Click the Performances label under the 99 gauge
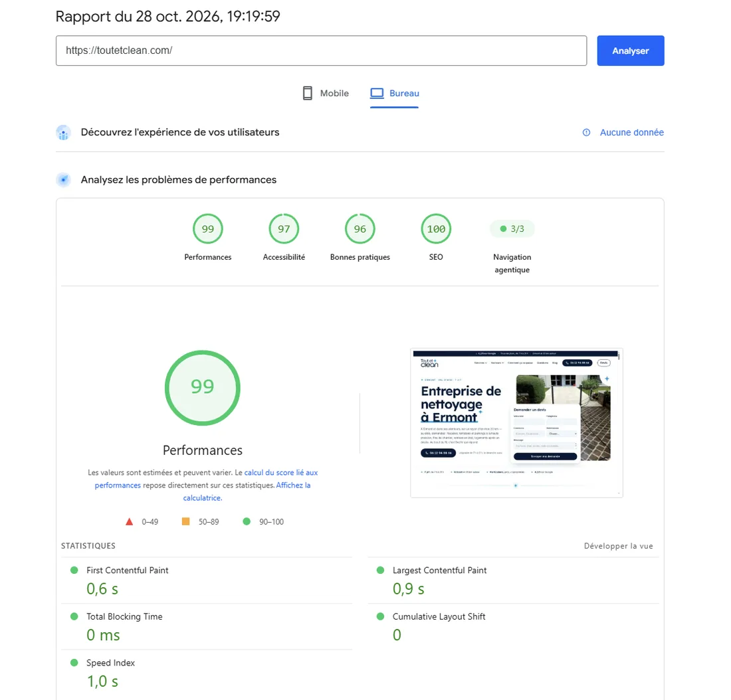The width and height of the screenshot is (731, 700). point(208,257)
